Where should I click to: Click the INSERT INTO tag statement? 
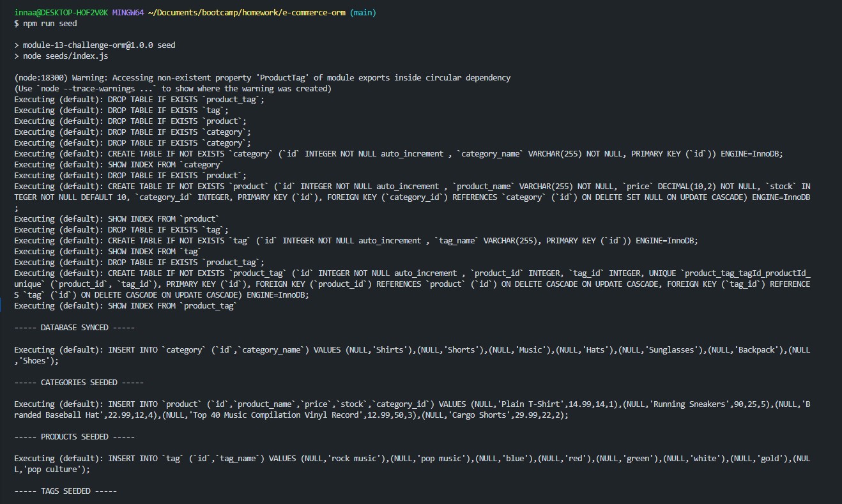pyautogui.click(x=412, y=464)
